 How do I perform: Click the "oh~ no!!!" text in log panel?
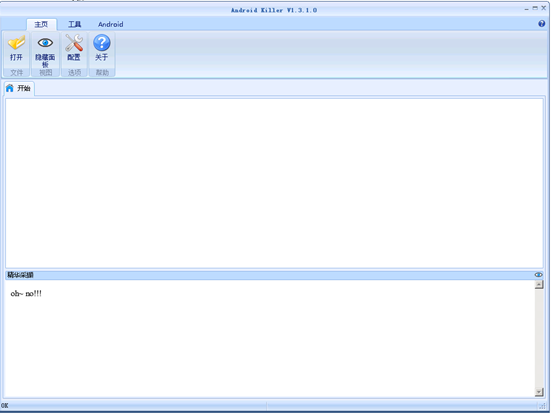[26, 293]
